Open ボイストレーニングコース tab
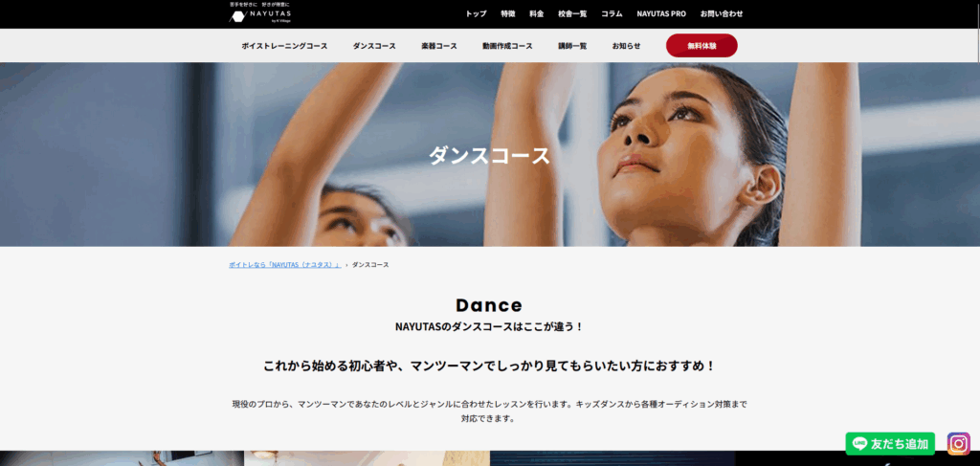 (284, 46)
